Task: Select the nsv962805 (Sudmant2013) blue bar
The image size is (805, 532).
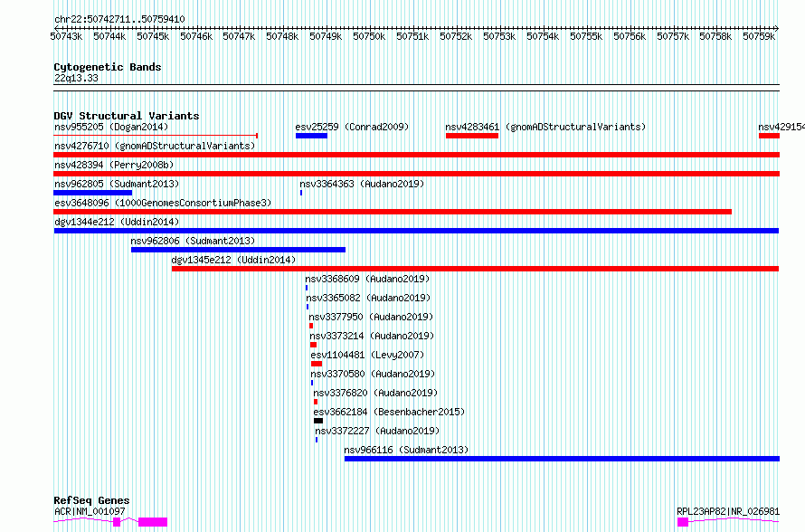Action: [x=93, y=193]
